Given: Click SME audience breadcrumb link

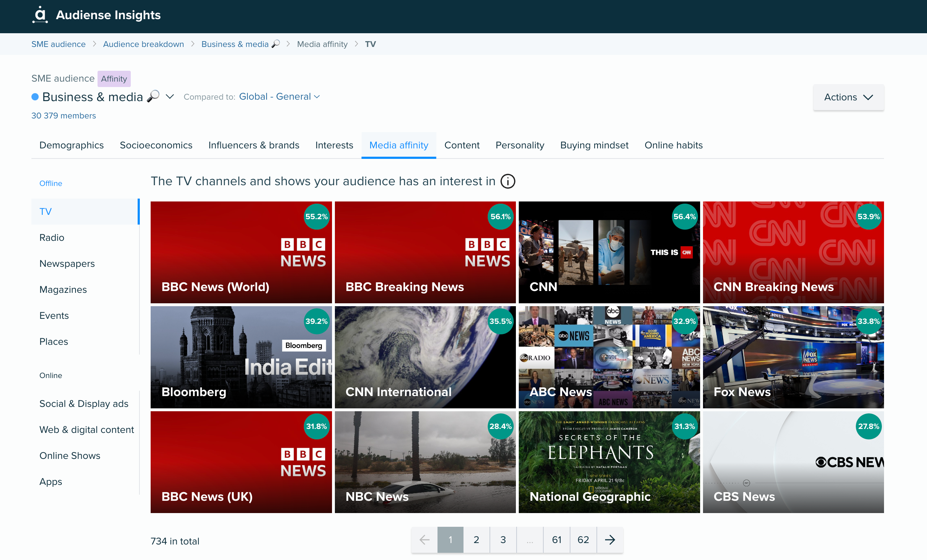Looking at the screenshot, I should [x=59, y=44].
